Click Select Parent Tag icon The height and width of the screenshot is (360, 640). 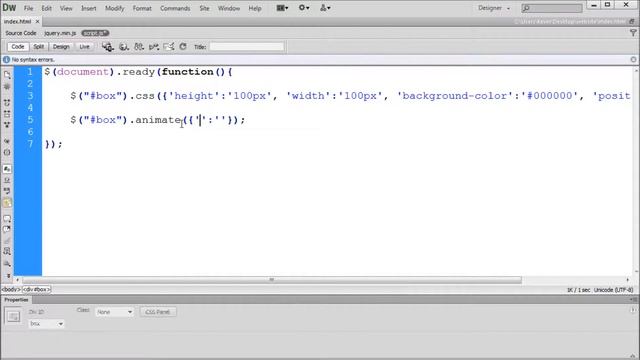(7, 141)
